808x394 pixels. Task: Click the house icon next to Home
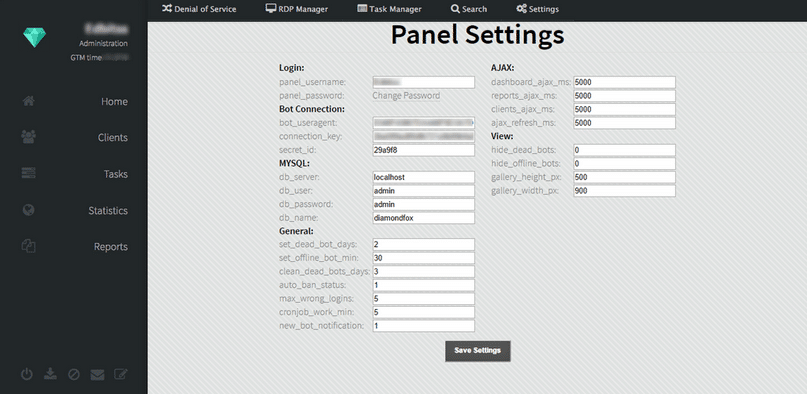click(x=28, y=101)
